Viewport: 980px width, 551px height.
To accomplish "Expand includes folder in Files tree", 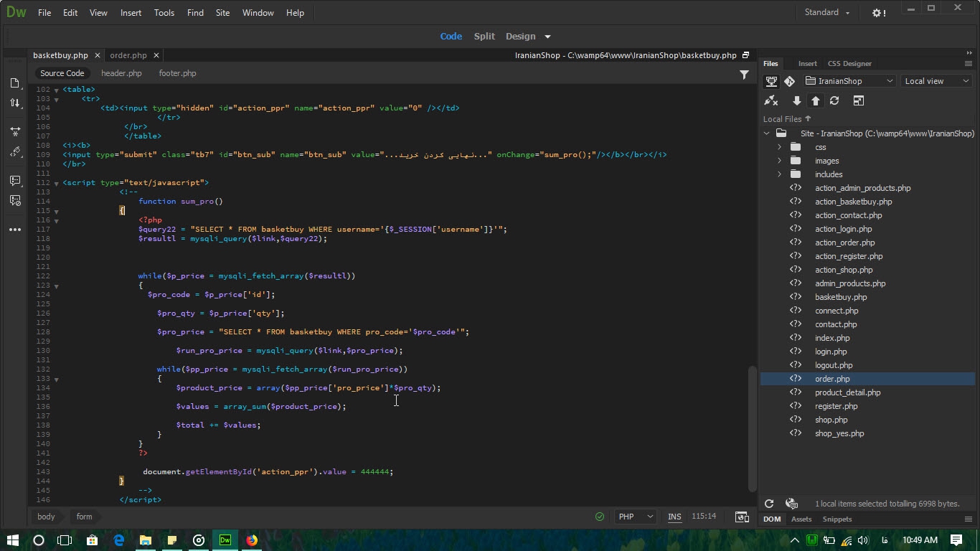I will click(780, 174).
